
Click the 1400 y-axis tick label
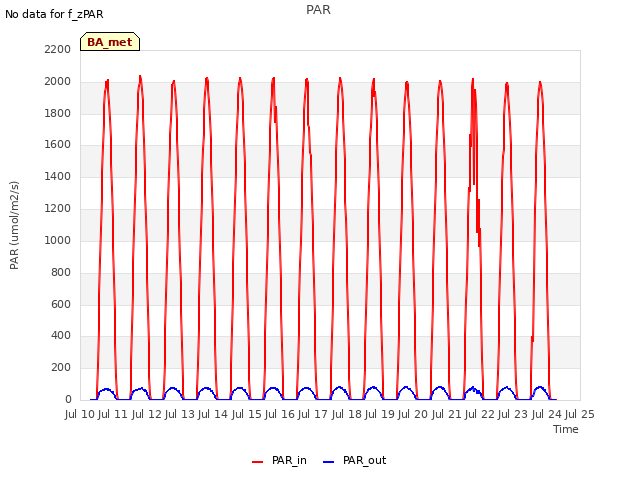click(58, 176)
